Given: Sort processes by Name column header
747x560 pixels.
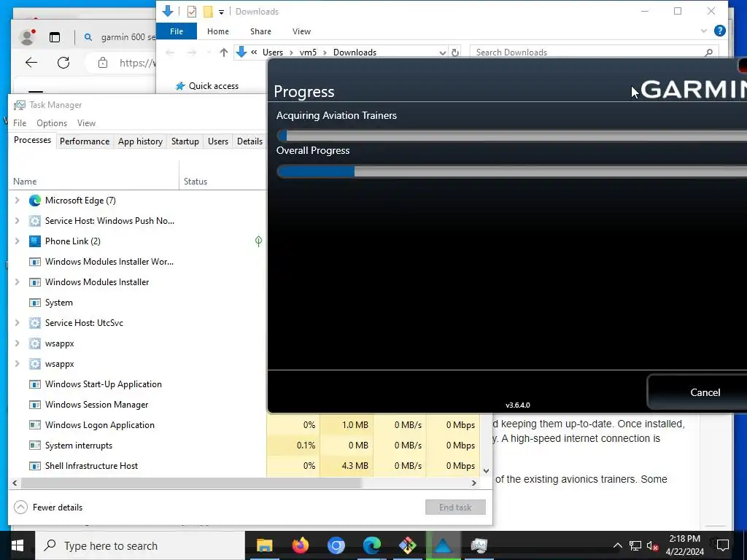Looking at the screenshot, I should click(x=94, y=182).
